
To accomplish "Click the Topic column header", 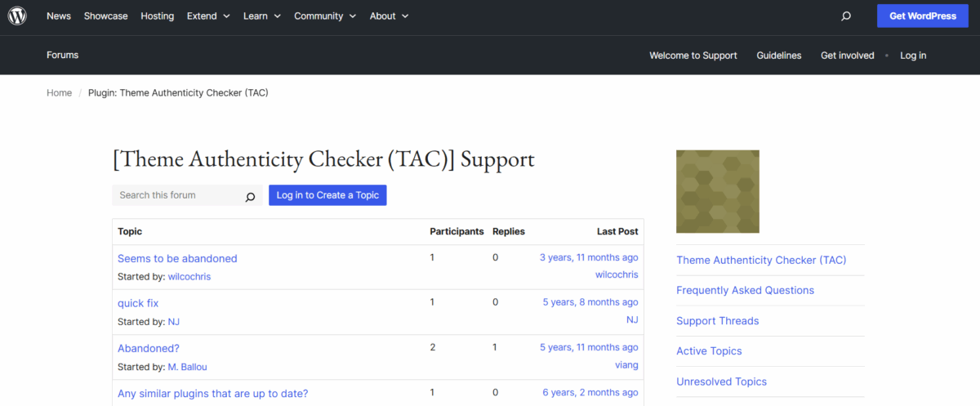I will coord(130,232).
